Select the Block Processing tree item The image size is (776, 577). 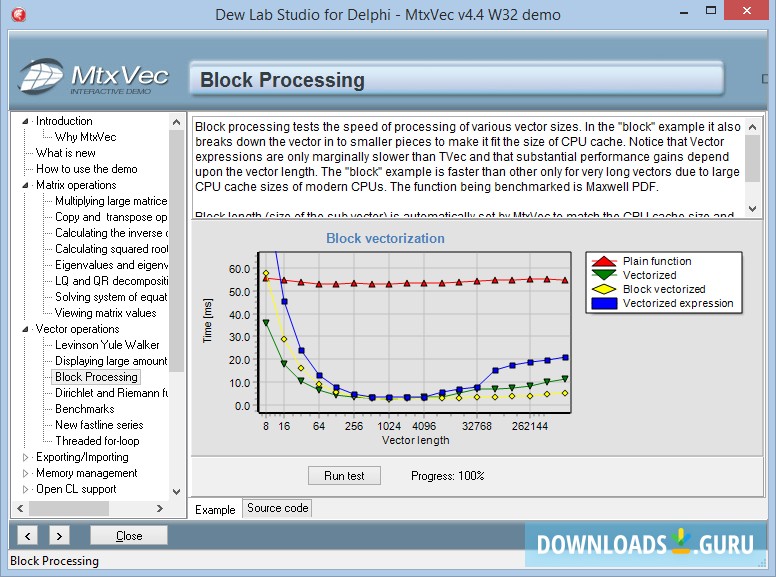(x=96, y=377)
